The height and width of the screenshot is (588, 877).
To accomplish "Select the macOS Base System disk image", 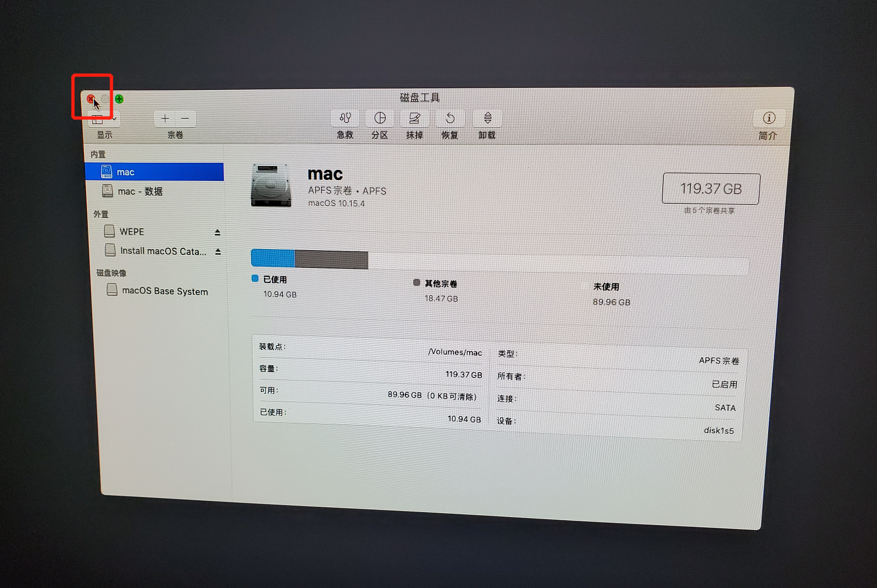I will click(x=161, y=291).
